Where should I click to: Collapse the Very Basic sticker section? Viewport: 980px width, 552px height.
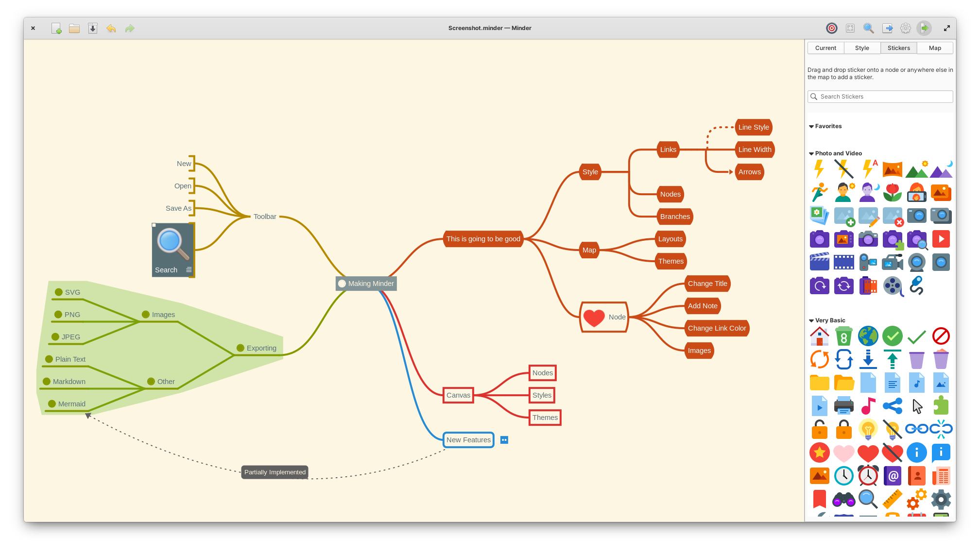[x=811, y=321]
